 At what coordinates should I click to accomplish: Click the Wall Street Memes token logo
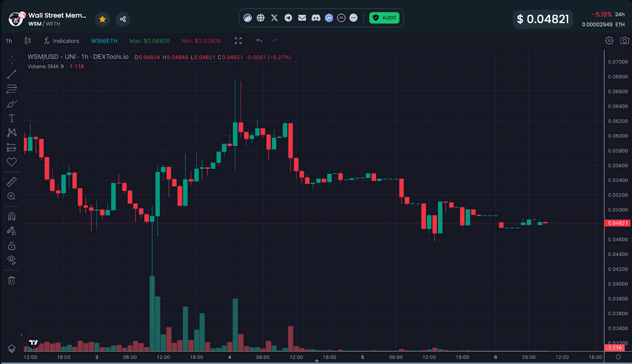point(16,18)
